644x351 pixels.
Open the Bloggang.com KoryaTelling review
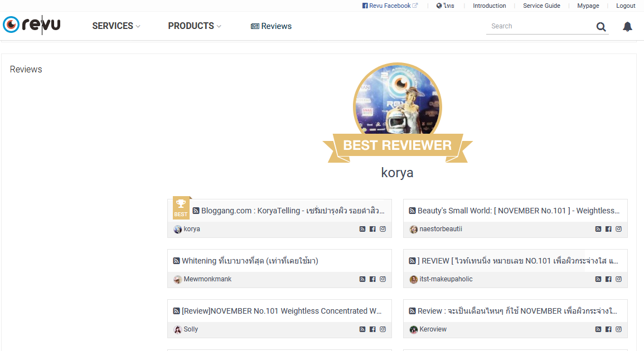288,211
